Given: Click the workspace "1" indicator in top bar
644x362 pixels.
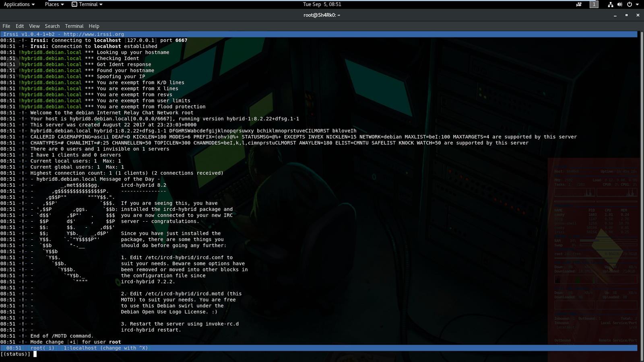Looking at the screenshot, I should 594,4.
